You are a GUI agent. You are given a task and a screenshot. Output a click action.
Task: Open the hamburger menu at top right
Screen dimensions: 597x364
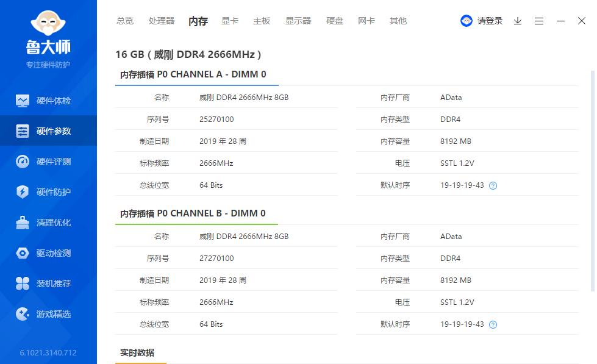pyautogui.click(x=538, y=21)
